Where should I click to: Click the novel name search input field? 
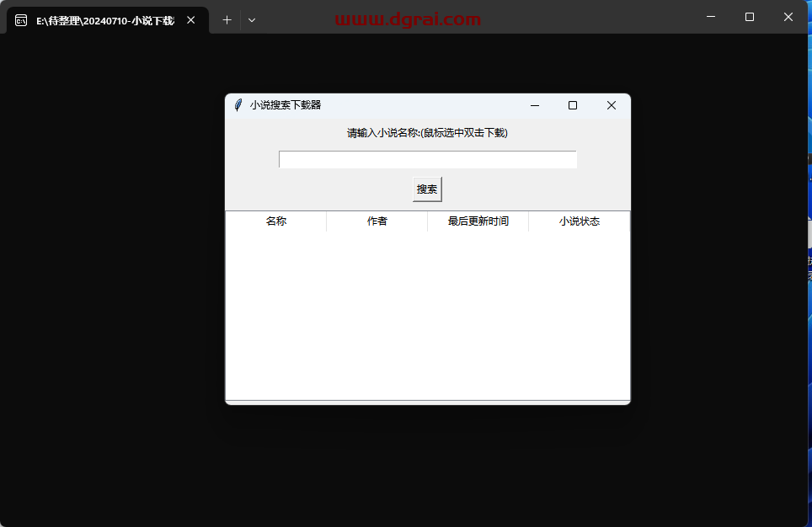(427, 159)
